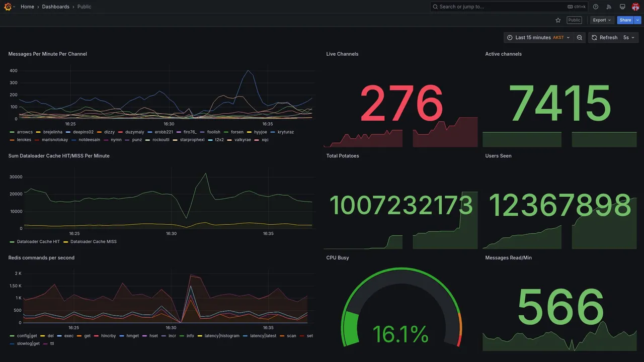Open the user profile avatar
The height and width of the screenshot is (362, 644).
(635, 7)
